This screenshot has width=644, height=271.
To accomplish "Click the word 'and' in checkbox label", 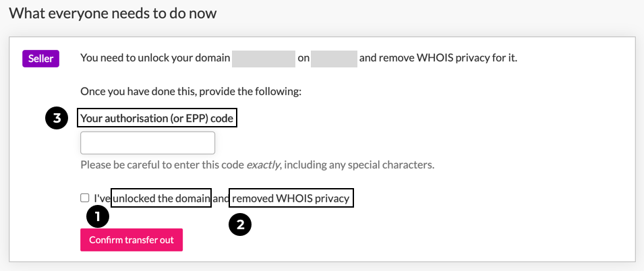I will (x=221, y=199).
